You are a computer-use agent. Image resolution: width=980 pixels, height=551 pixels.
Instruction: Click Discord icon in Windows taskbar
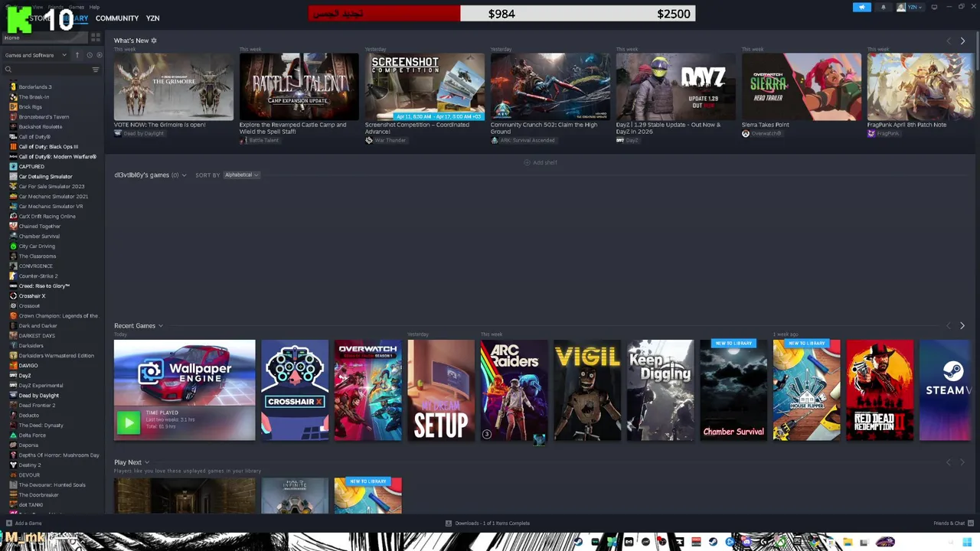pyautogui.click(x=746, y=542)
